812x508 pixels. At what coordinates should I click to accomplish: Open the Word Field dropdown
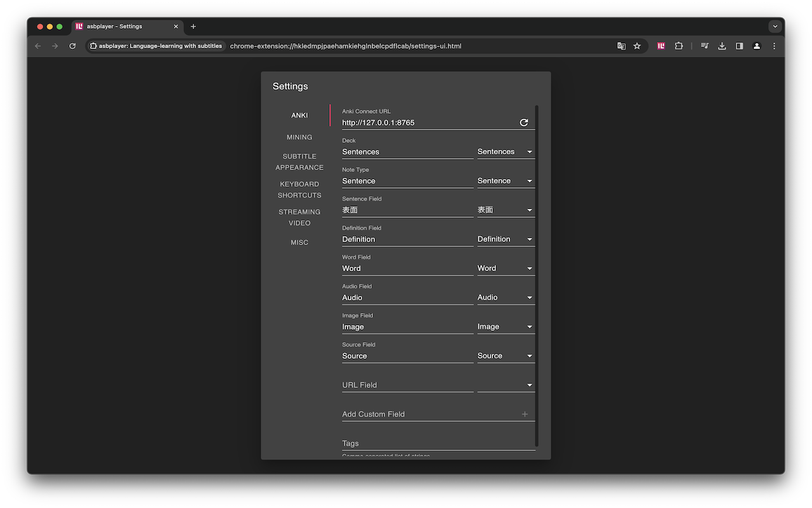click(506, 269)
